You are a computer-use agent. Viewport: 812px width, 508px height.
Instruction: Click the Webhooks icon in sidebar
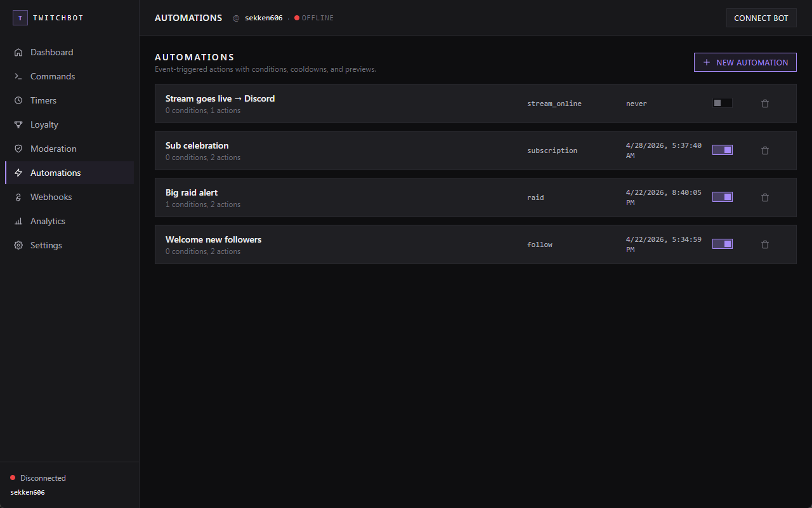18,197
